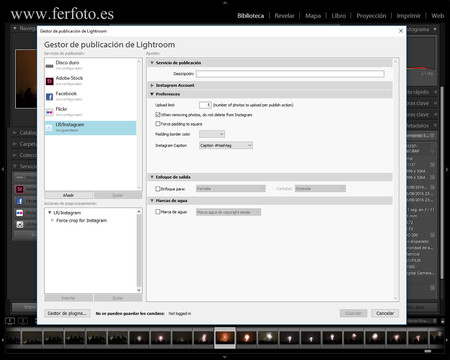Viewport: 450px width, 360px height.
Task: Open the Web module
Action: (x=438, y=16)
